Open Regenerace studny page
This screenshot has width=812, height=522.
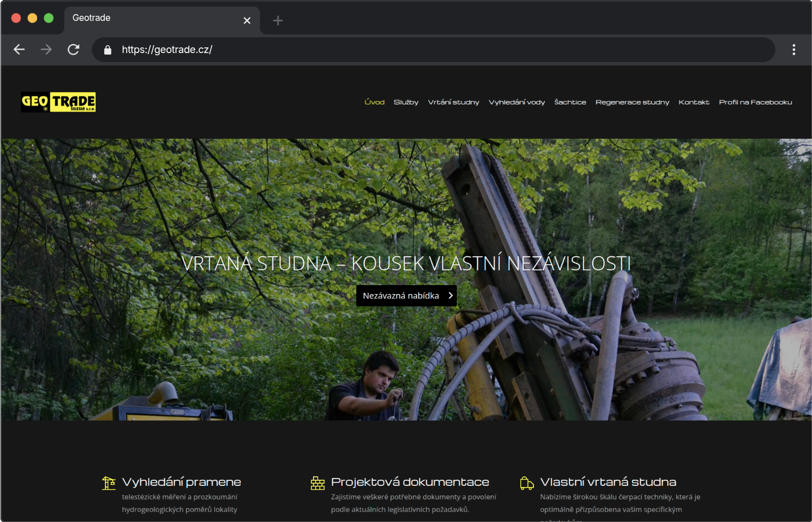[x=632, y=102]
